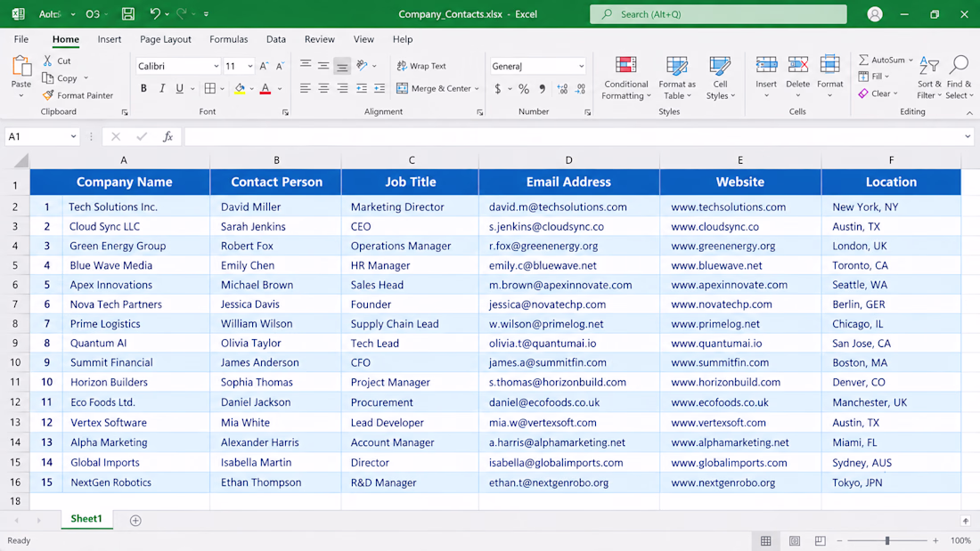
Task: Open Insert Function fx button
Action: [167, 136]
